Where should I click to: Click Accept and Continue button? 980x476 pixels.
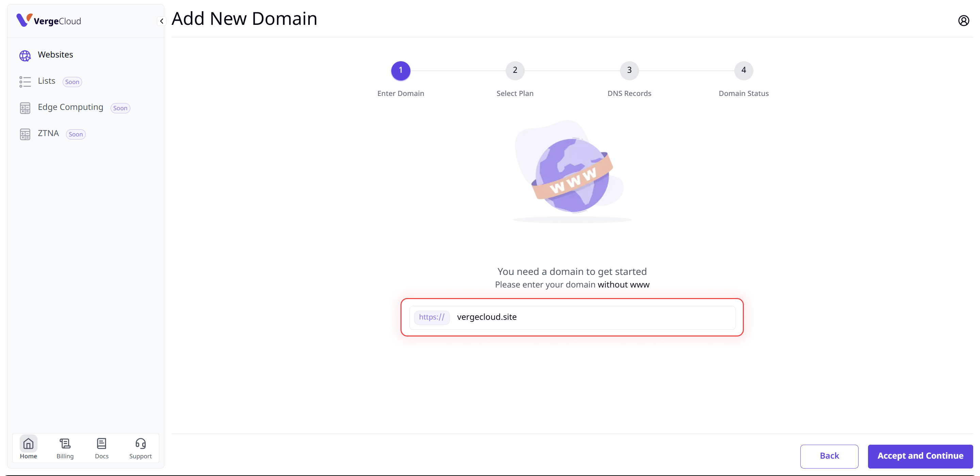click(x=920, y=455)
